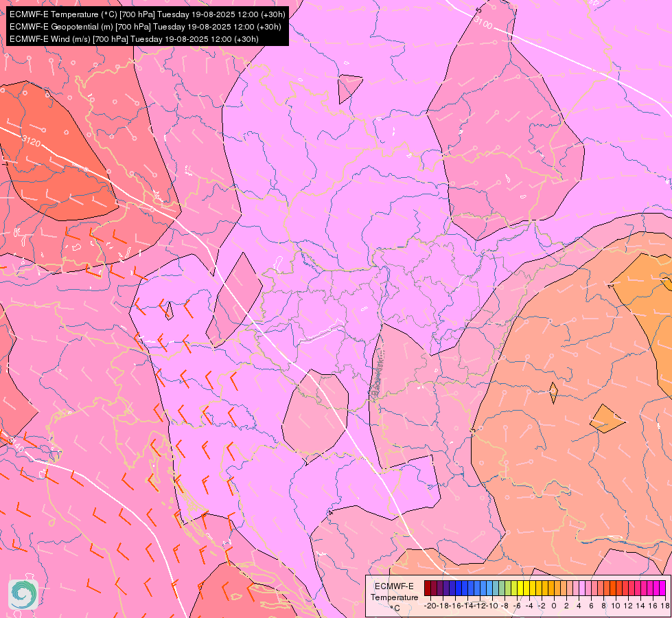Click the legend value 12
Viewport: 672px width, 618px height.
pyautogui.click(x=628, y=606)
